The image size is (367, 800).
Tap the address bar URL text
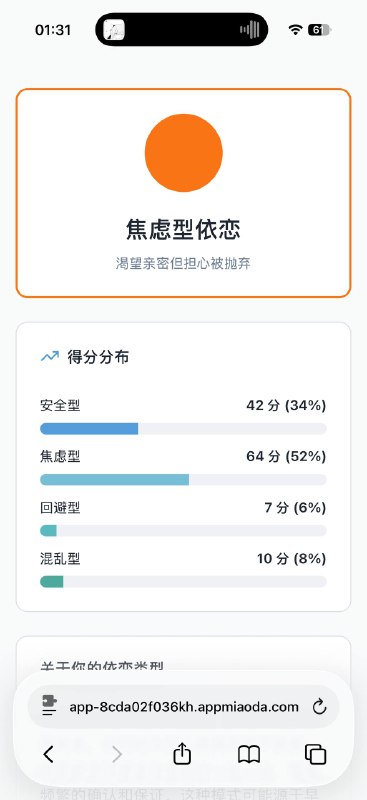(x=184, y=707)
